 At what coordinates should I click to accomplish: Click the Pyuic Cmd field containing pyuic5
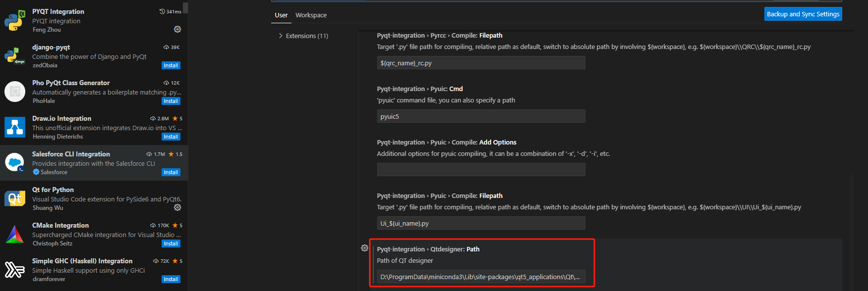click(x=481, y=116)
